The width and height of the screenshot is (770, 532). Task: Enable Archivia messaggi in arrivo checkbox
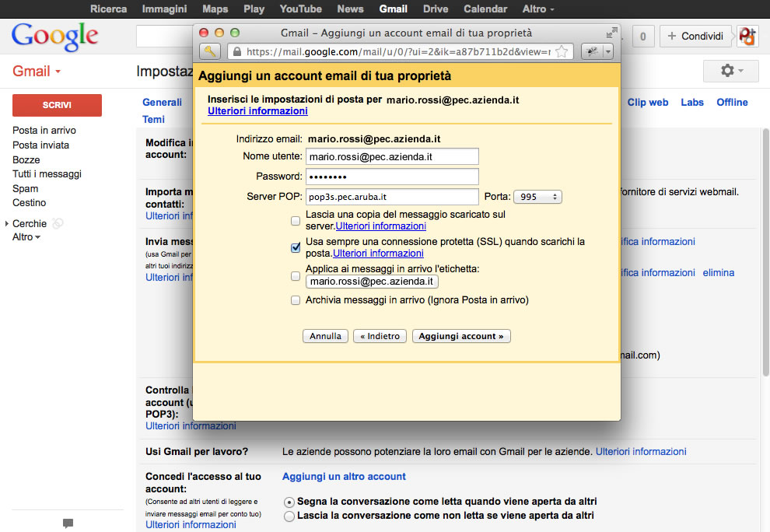coord(296,300)
